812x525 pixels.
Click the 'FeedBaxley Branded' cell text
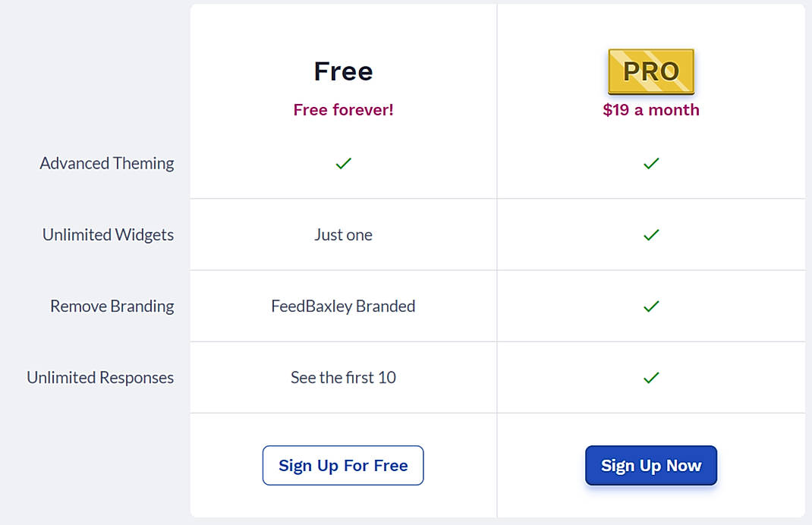343,307
